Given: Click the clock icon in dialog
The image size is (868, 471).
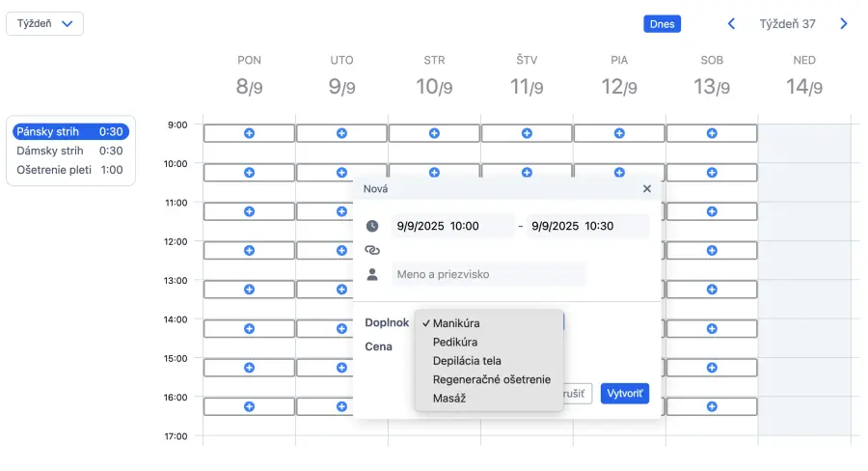Looking at the screenshot, I should point(372,226).
